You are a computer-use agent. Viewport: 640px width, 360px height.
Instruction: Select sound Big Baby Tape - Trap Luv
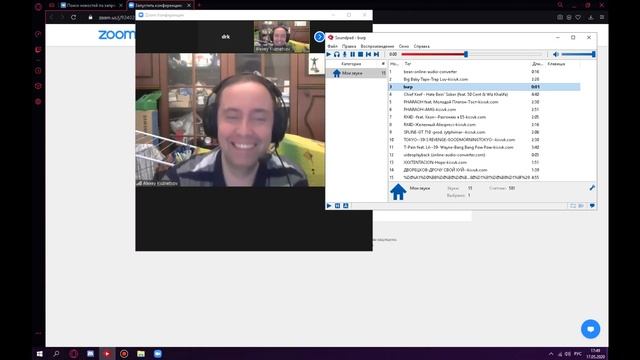tap(484, 79)
